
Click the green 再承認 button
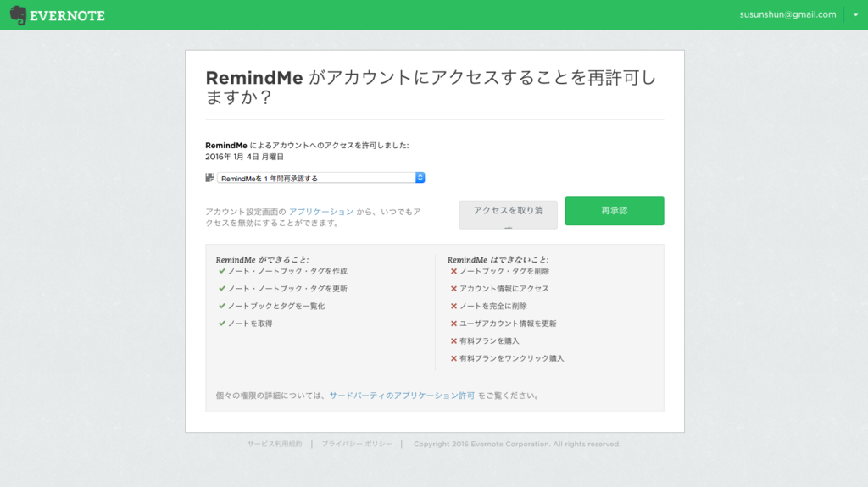coord(615,211)
